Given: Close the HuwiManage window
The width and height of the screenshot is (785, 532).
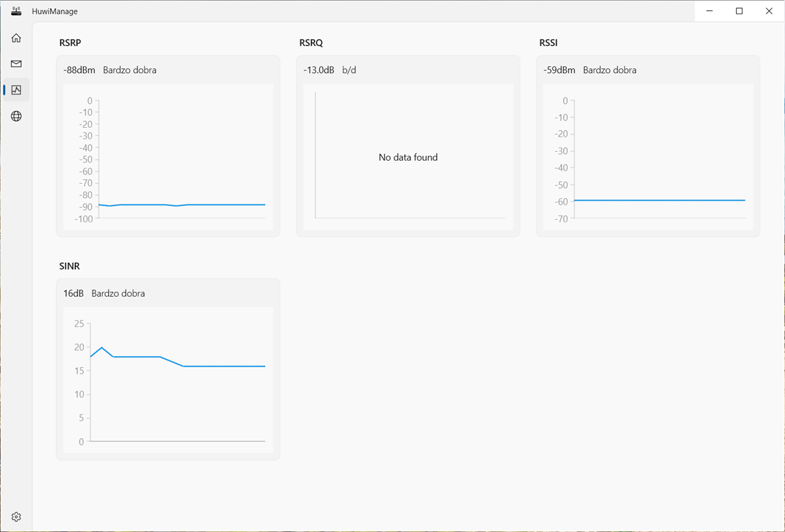Looking at the screenshot, I should [x=769, y=11].
